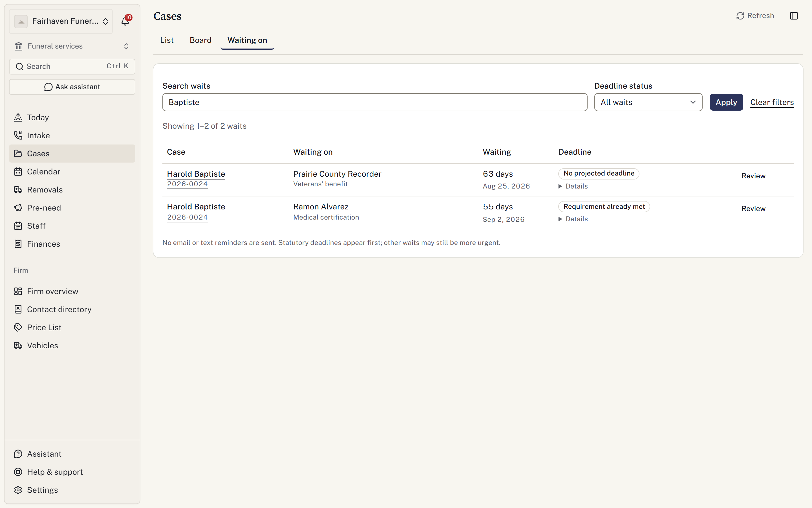The image size is (812, 508).
Task: Open Harold Baptiste in Veterans' benefit row
Action: tap(196, 174)
